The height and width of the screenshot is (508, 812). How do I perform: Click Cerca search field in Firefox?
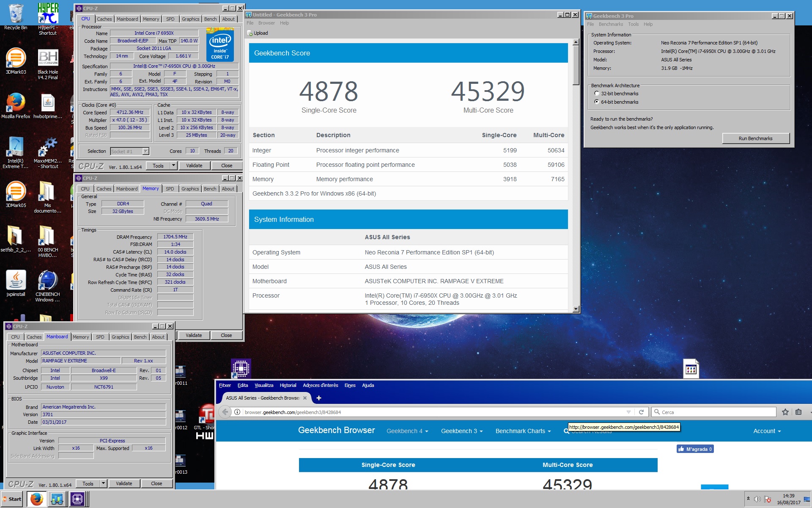pos(714,412)
